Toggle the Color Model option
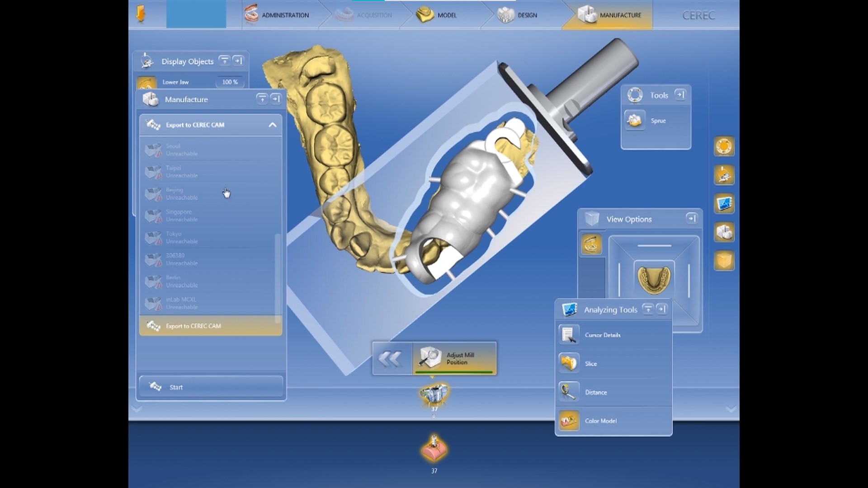The image size is (868, 488). pyautogui.click(x=569, y=421)
